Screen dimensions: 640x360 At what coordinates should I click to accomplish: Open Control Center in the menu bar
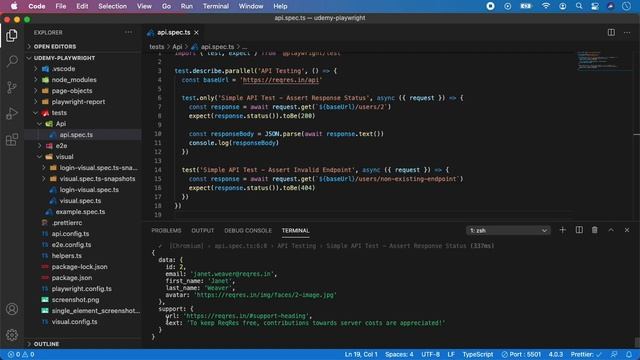coord(595,6)
